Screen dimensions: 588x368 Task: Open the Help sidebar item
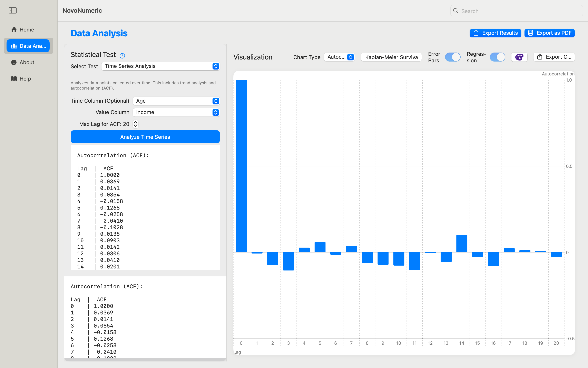coord(28,79)
